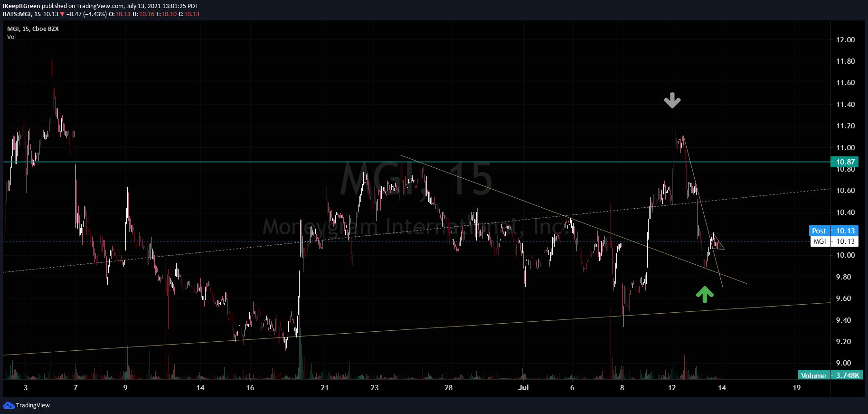
Task: Click the TradingView logo at bottom left
Action: 27,405
